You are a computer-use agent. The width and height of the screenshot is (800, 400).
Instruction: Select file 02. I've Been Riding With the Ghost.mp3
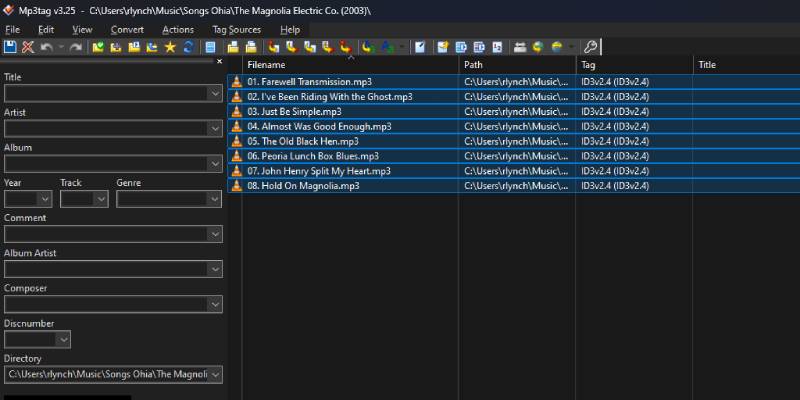tap(330, 96)
